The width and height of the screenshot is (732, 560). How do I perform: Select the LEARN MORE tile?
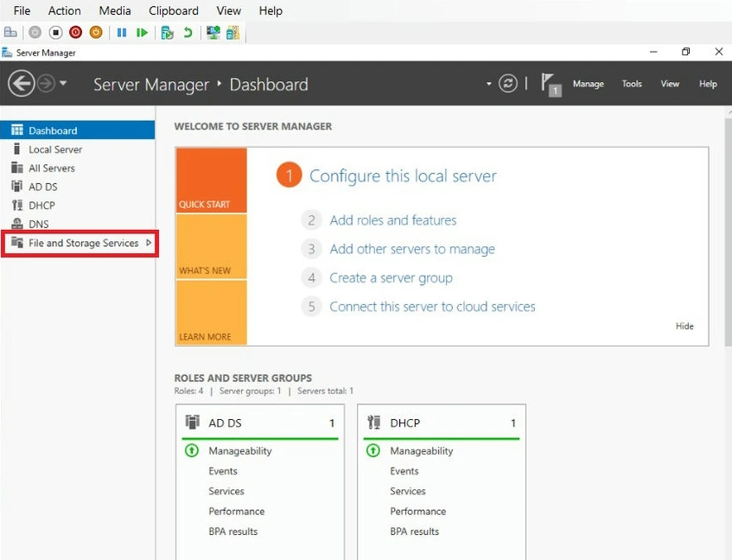click(x=212, y=313)
